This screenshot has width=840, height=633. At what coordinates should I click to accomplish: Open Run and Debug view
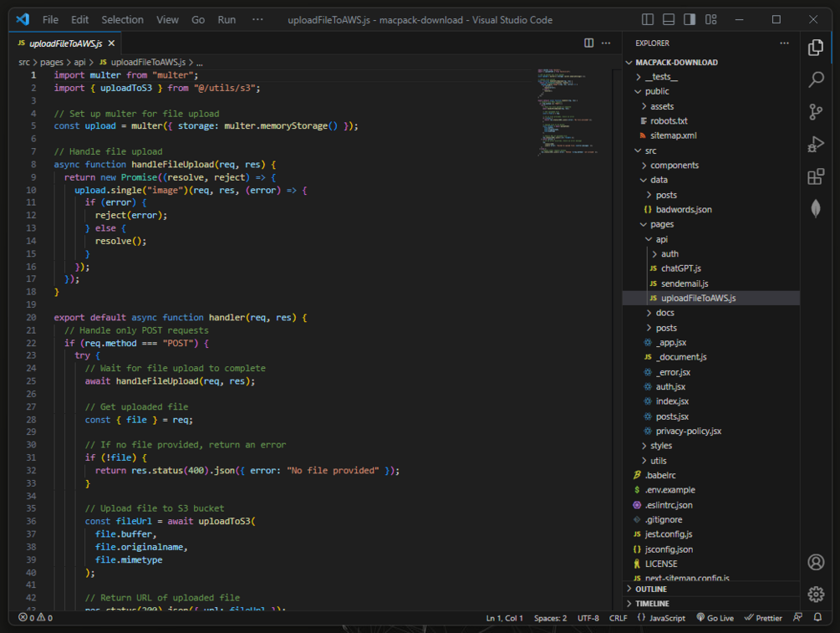[x=816, y=145]
